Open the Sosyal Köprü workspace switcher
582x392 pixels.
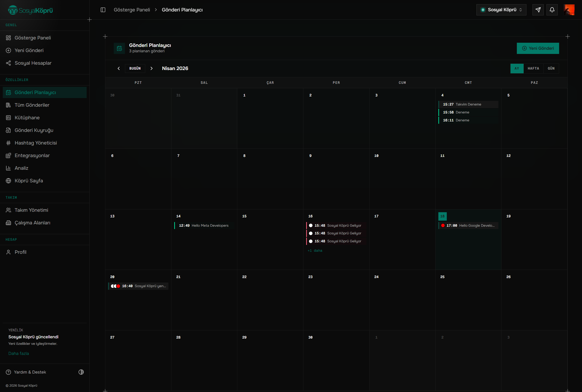point(501,10)
